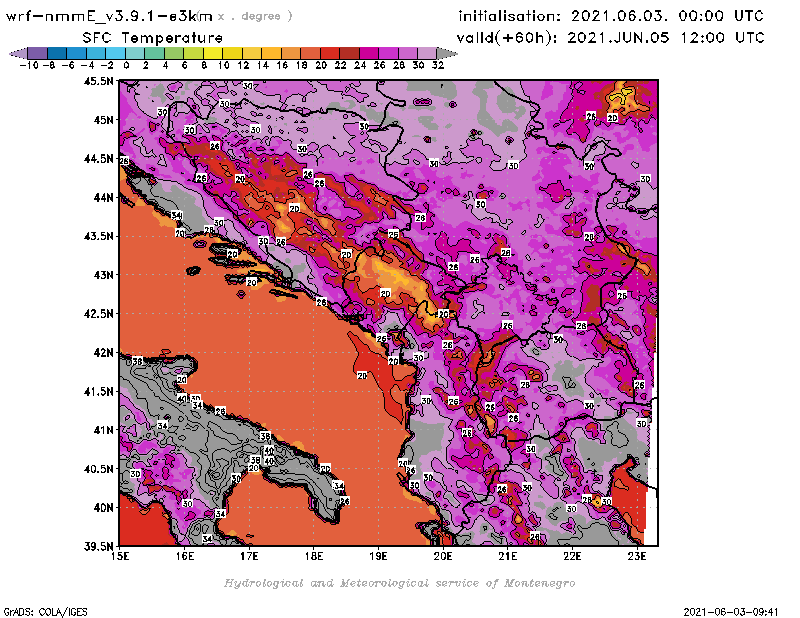The width and height of the screenshot is (800, 618).
Task: Click the '-4' value under the legend
Action: click(x=87, y=65)
